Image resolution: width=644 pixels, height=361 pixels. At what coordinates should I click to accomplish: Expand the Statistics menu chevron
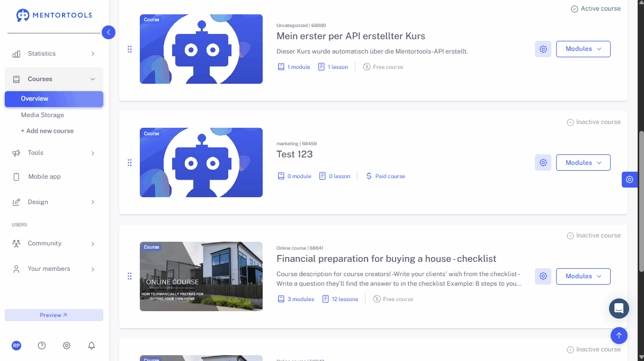[x=93, y=54]
